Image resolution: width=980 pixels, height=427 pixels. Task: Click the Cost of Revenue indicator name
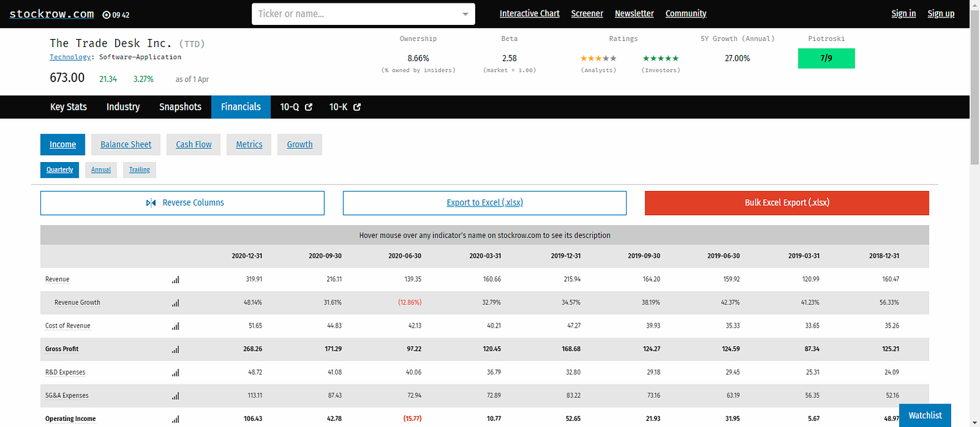pos(68,326)
